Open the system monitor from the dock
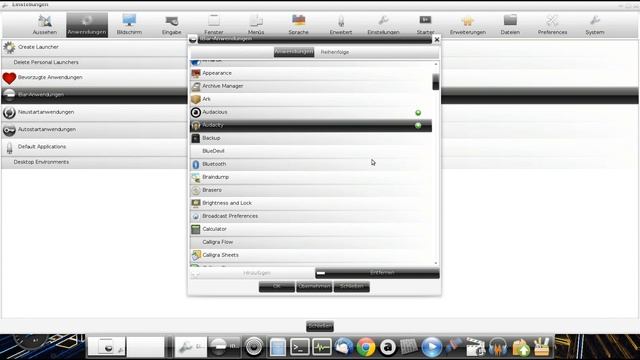The width and height of the screenshot is (640, 360). click(x=322, y=347)
